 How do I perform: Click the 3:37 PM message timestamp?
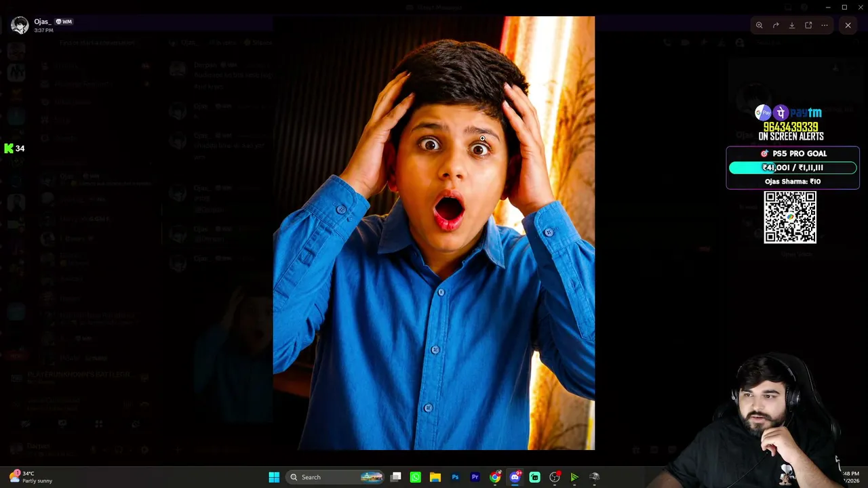tap(43, 30)
